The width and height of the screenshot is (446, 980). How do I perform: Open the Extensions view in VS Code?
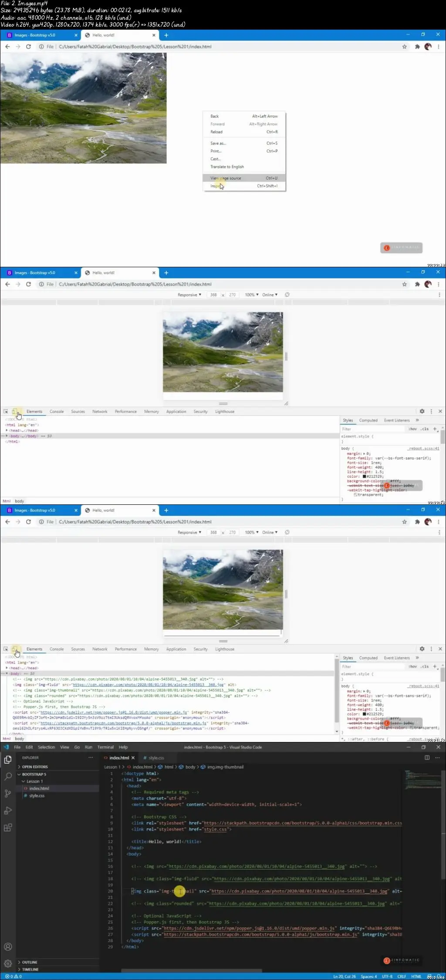tap(8, 827)
